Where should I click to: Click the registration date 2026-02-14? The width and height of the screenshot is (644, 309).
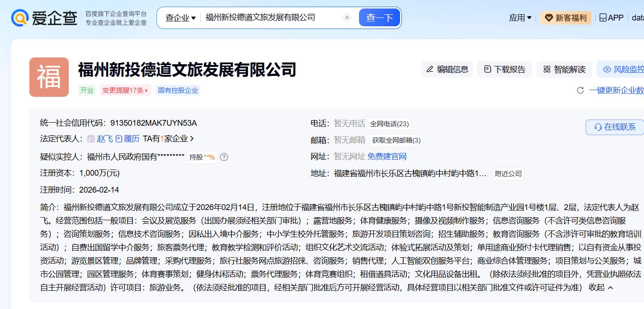point(99,190)
